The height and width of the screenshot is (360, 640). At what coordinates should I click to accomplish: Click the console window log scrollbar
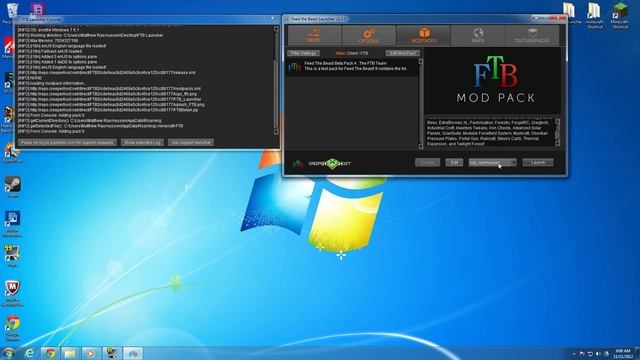(x=276, y=80)
